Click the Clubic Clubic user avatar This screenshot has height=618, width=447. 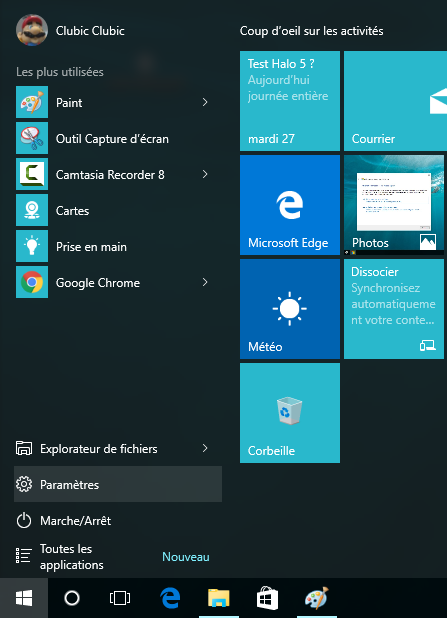(x=32, y=30)
